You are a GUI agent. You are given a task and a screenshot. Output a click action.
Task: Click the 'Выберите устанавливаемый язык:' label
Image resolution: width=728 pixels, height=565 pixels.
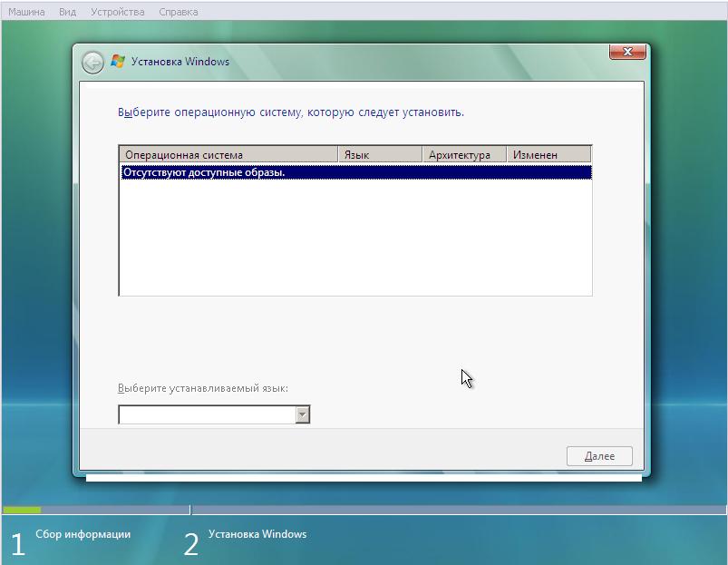coord(203,388)
